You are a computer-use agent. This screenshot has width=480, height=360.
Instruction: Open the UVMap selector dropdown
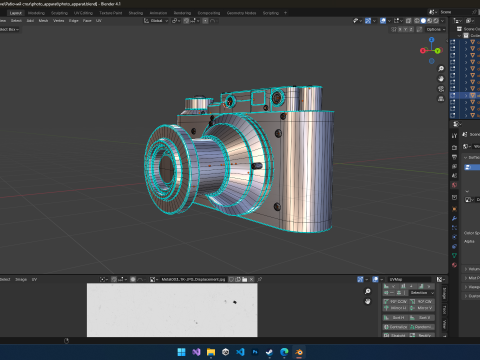(409, 279)
